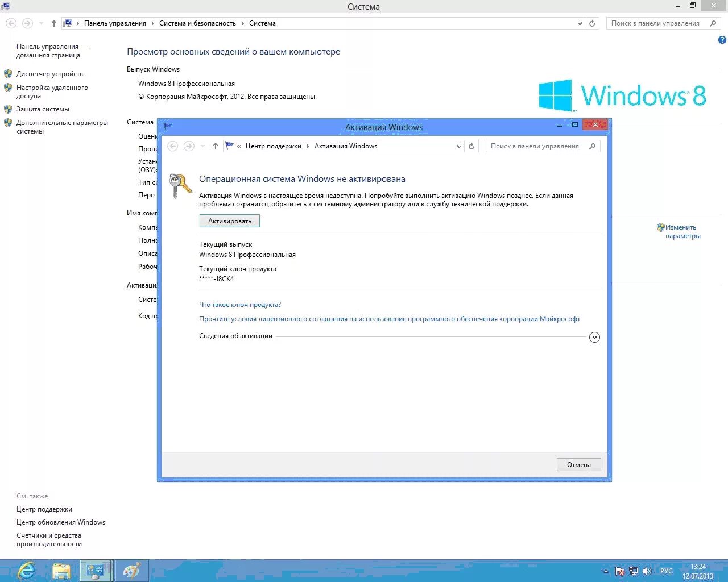728x582 pixels.
Task: Open the Action Center flag in system tray
Action: point(619,571)
